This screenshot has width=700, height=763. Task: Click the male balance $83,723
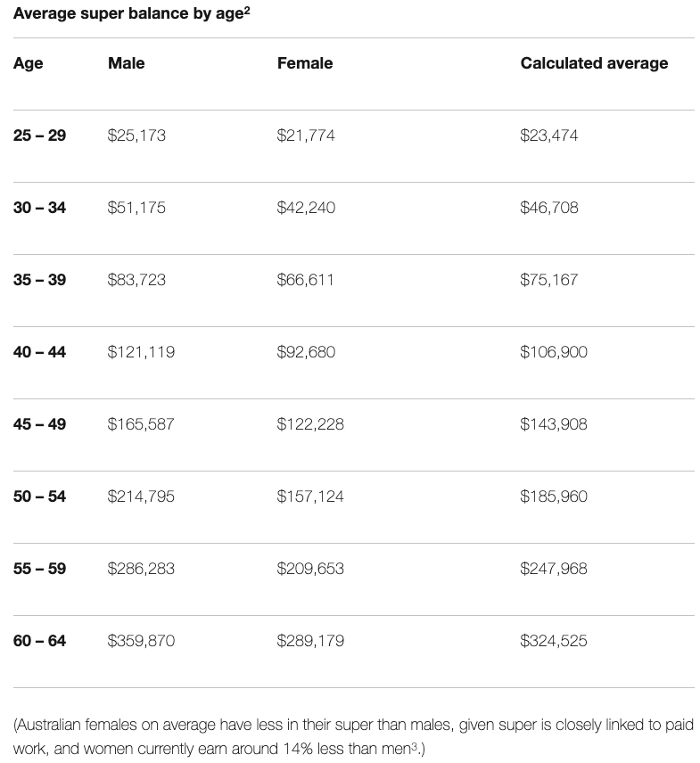(136, 280)
